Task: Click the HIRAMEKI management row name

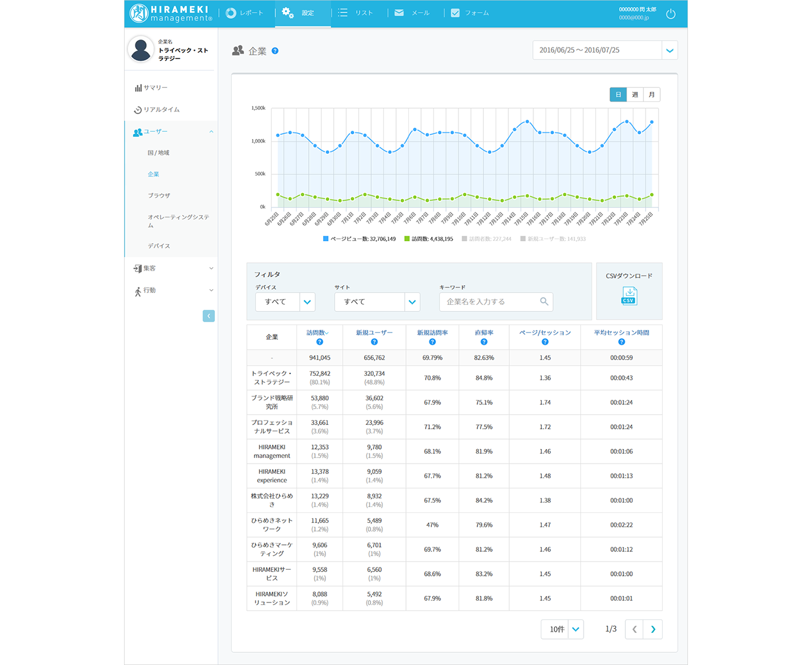Action: (x=272, y=451)
